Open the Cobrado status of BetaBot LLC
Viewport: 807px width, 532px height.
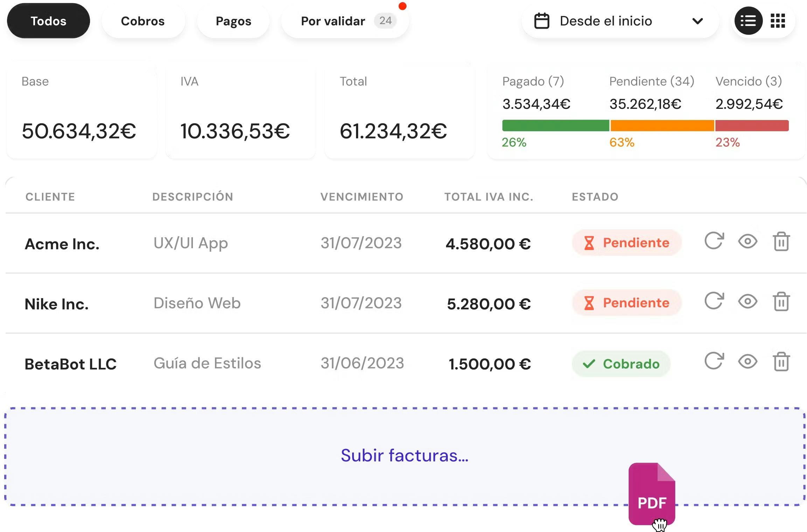pos(621,364)
